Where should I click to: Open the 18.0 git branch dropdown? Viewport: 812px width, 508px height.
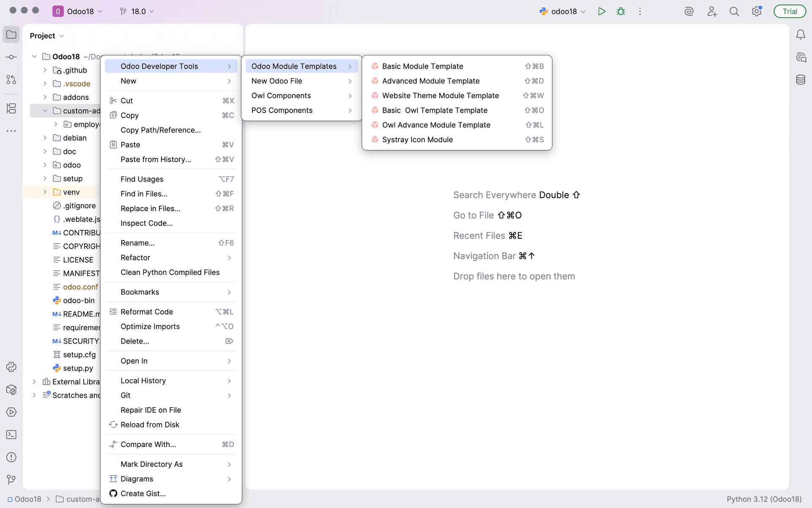click(137, 11)
